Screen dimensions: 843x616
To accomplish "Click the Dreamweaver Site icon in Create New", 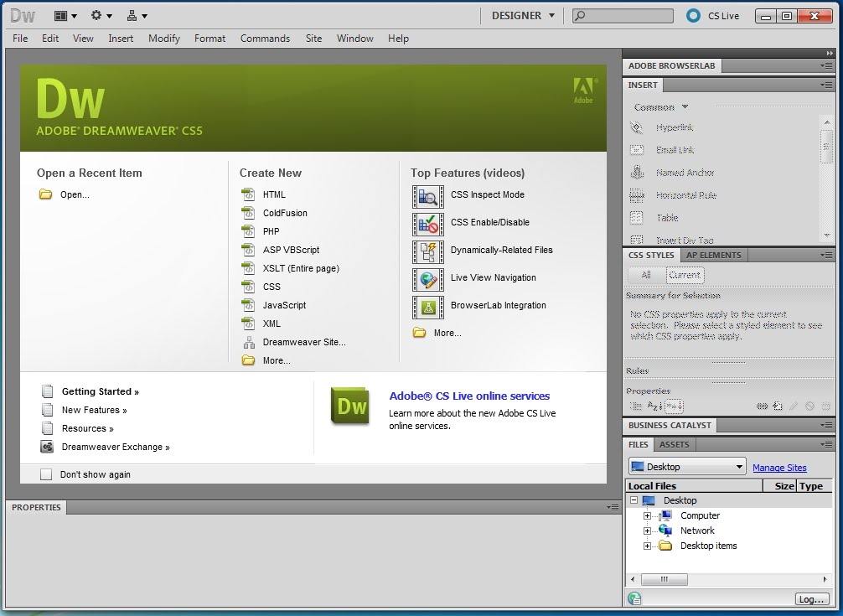I will pyautogui.click(x=249, y=343).
